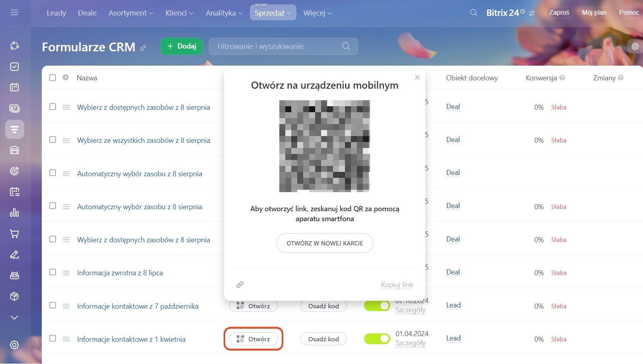Screen dimensions: 643x364
Task: Open the Calendar icon in sidebar
Action: pos(14,87)
